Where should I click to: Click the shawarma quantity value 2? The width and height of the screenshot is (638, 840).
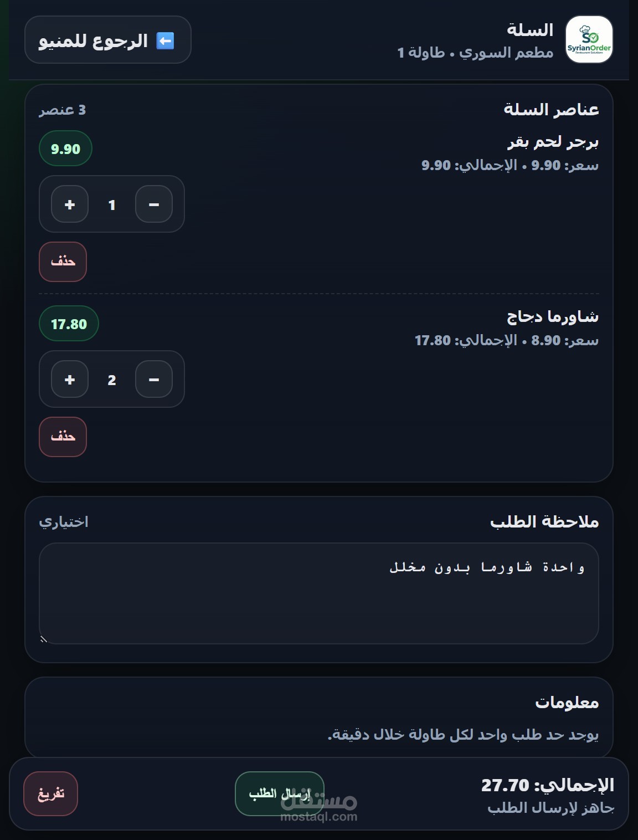point(112,380)
